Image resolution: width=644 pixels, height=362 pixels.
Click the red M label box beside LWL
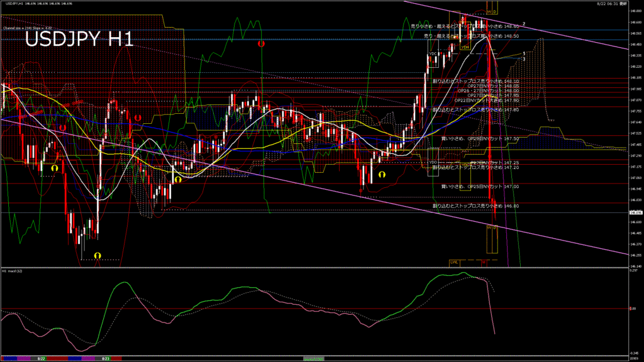[484, 261]
